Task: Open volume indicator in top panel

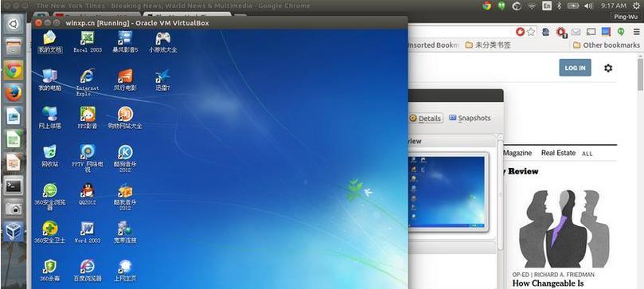Action: pyautogui.click(x=588, y=6)
